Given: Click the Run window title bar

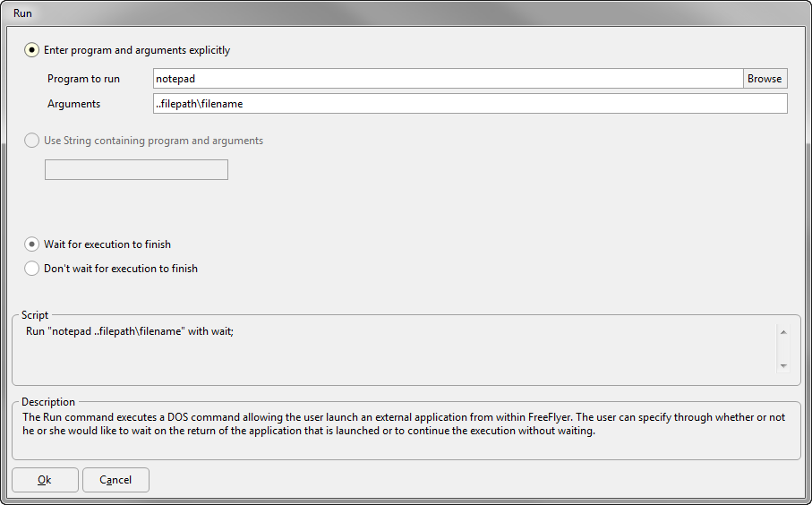Looking at the screenshot, I should click(406, 13).
